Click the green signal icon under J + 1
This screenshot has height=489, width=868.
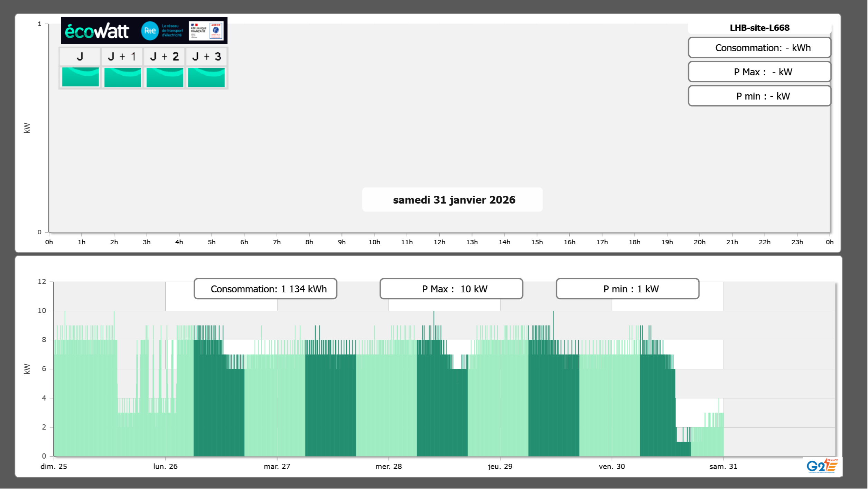coord(123,77)
